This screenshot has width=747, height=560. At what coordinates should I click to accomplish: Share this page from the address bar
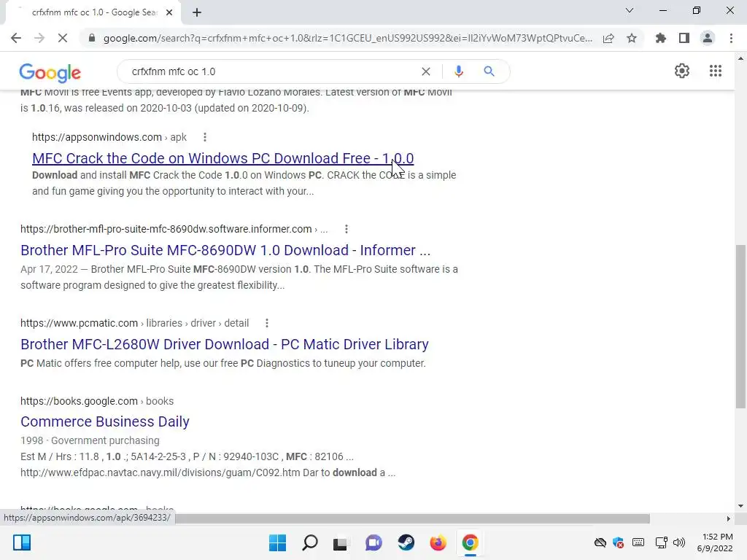[608, 38]
